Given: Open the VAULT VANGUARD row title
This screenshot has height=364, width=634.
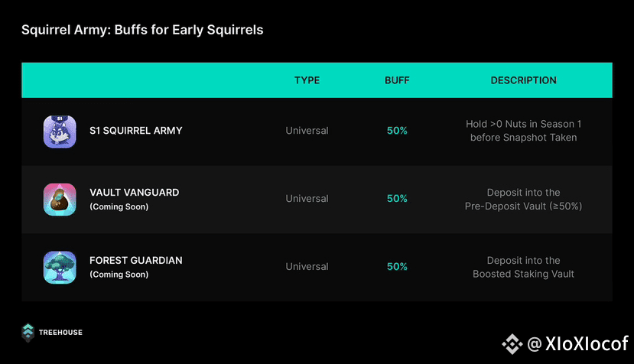Looking at the screenshot, I should (x=135, y=193).
